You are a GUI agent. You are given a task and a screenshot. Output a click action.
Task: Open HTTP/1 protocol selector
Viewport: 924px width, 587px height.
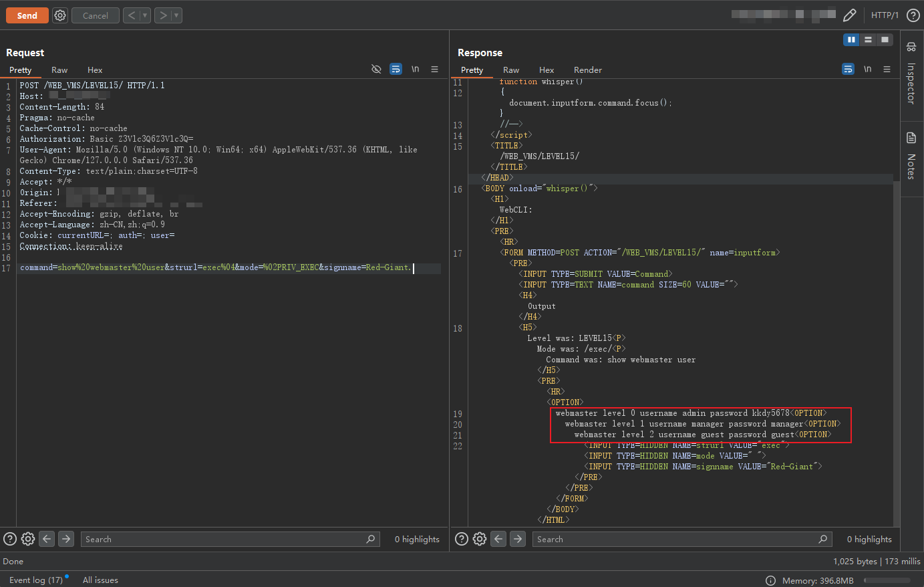[x=885, y=15]
